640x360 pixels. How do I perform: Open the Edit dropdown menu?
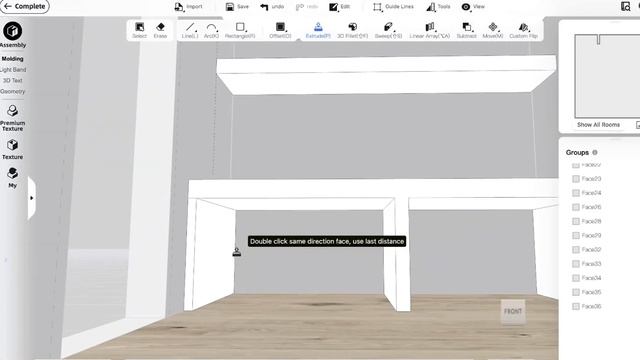[x=340, y=7]
